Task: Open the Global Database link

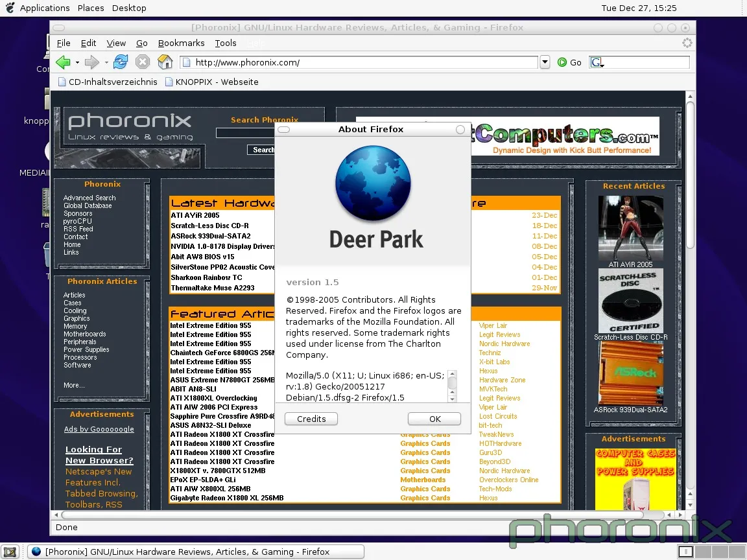Action: 88,205
